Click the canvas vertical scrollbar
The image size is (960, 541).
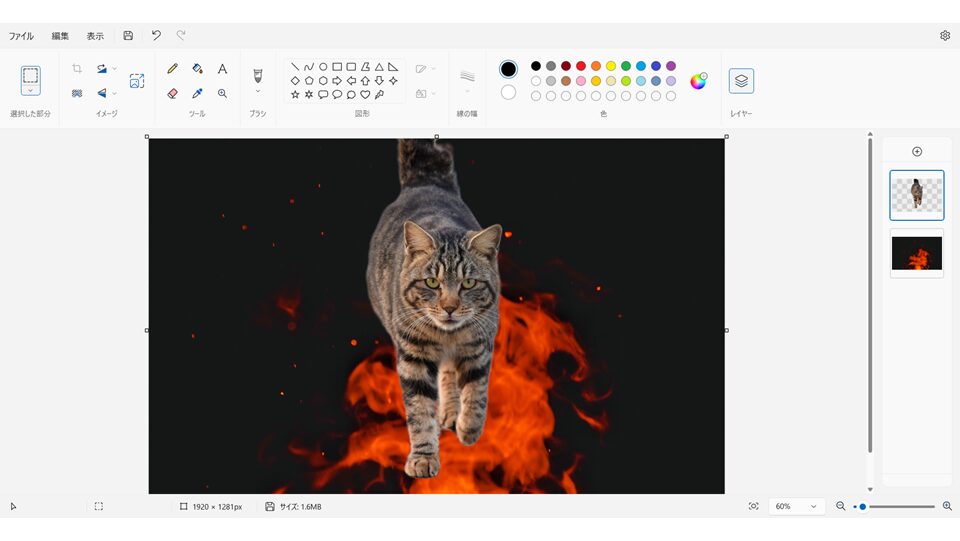tap(870, 296)
